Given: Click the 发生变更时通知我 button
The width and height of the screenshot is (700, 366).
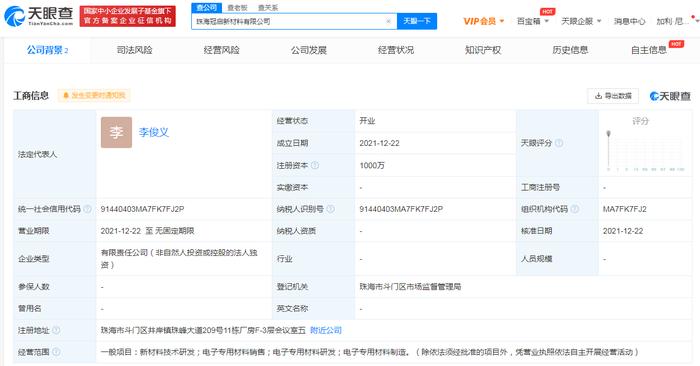Looking at the screenshot, I should coord(94,96).
